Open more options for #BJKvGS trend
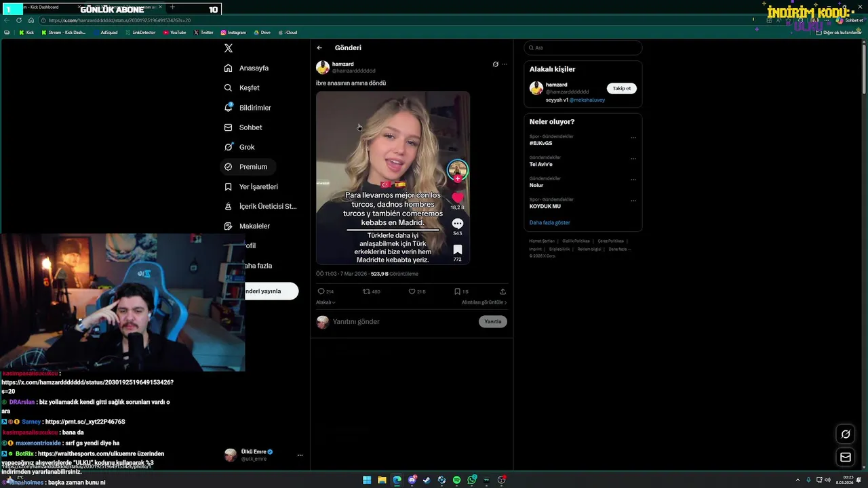Screen dimensions: 868x488 pyautogui.click(x=633, y=138)
